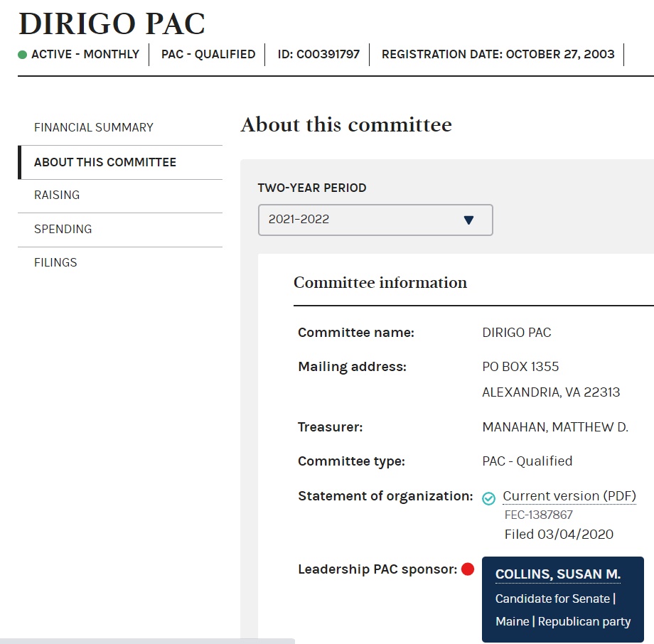Screen dimensions: 654x644
Task: Click the Filed 03/04/2020 date text
Action: click(x=559, y=534)
